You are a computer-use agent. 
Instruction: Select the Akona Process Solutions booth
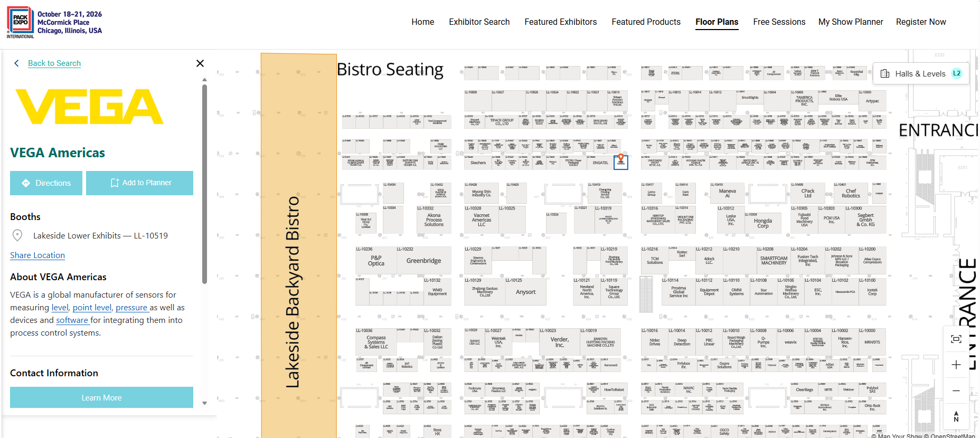434,220
